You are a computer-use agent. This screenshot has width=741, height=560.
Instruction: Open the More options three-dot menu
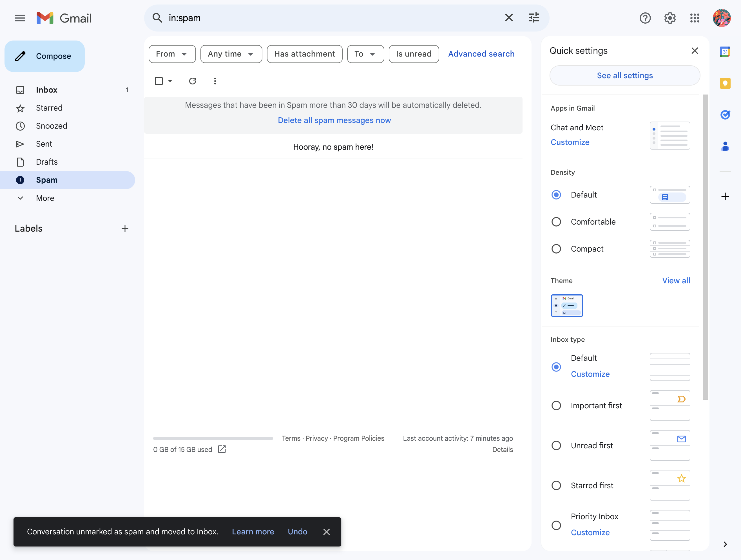click(x=215, y=81)
